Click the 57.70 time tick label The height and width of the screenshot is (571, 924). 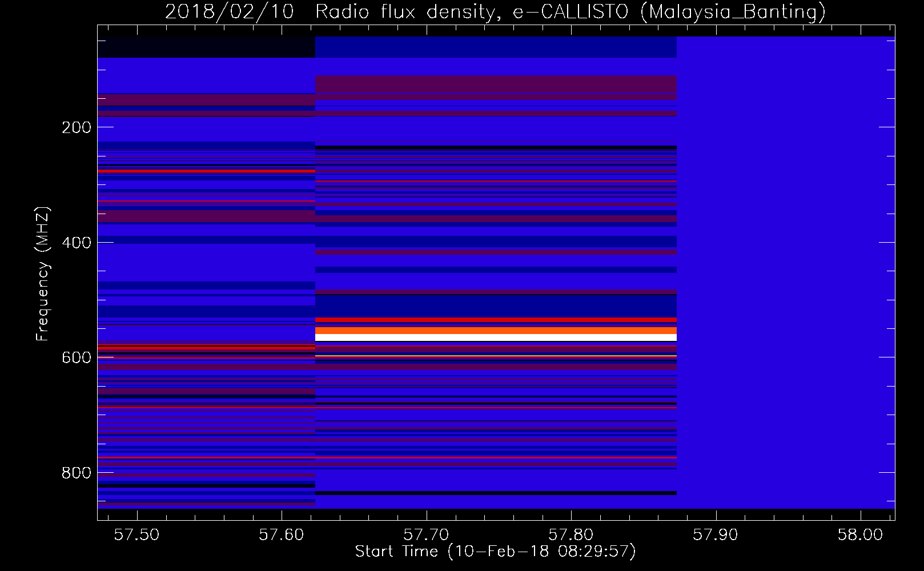426,535
